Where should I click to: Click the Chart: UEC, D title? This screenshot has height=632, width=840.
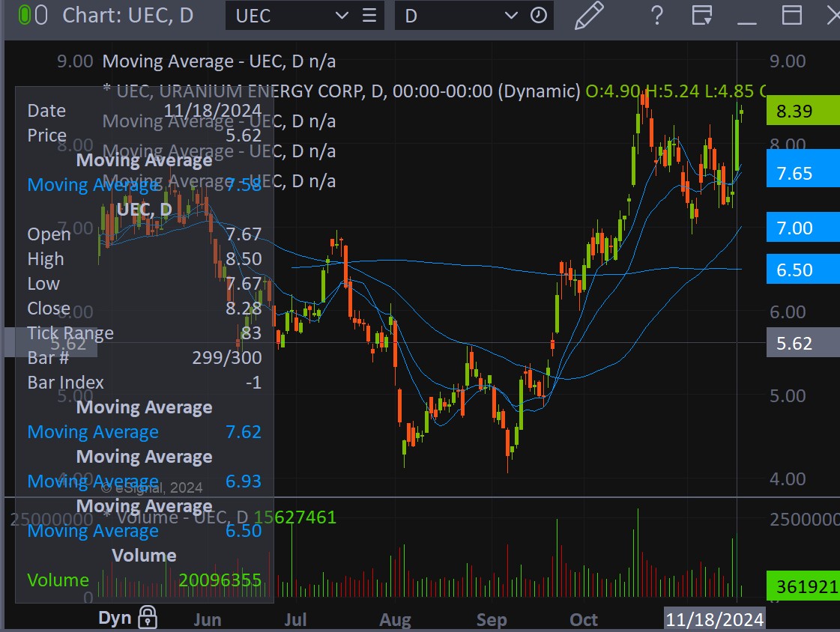tap(127, 16)
